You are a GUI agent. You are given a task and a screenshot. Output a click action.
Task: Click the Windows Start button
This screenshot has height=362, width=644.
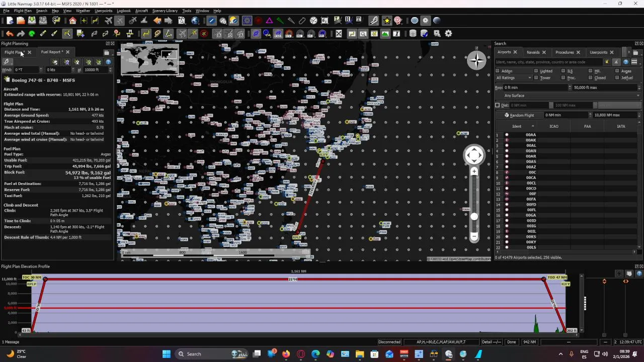166,354
